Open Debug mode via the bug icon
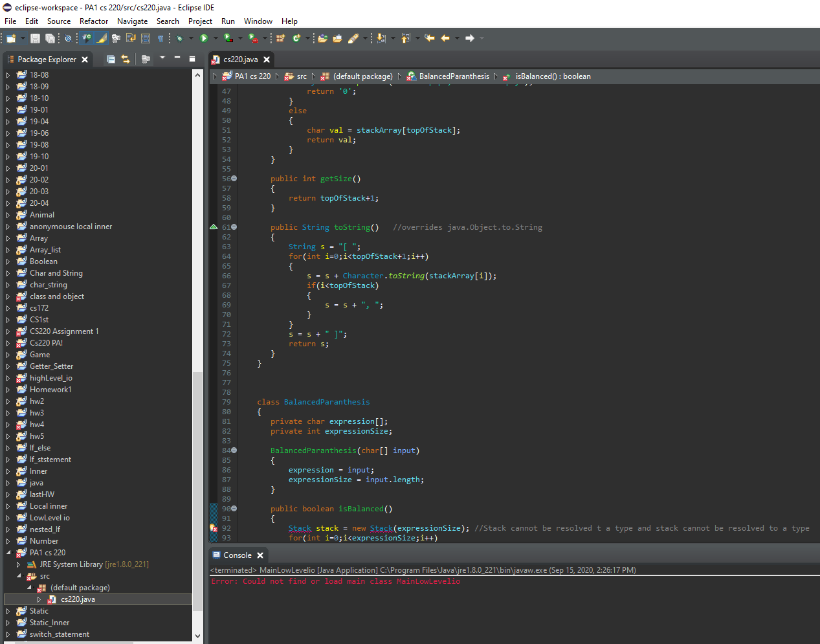Image resolution: width=820 pixels, height=644 pixels. coord(179,38)
